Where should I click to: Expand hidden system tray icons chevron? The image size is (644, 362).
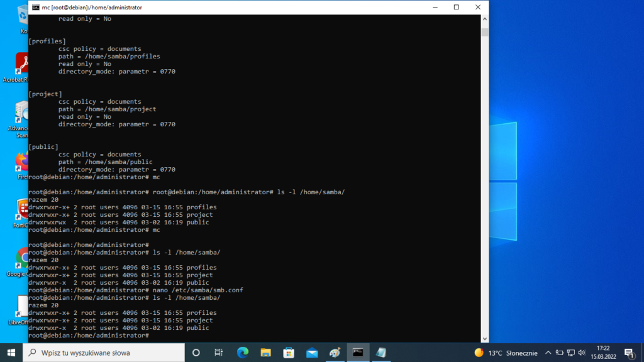click(x=548, y=353)
